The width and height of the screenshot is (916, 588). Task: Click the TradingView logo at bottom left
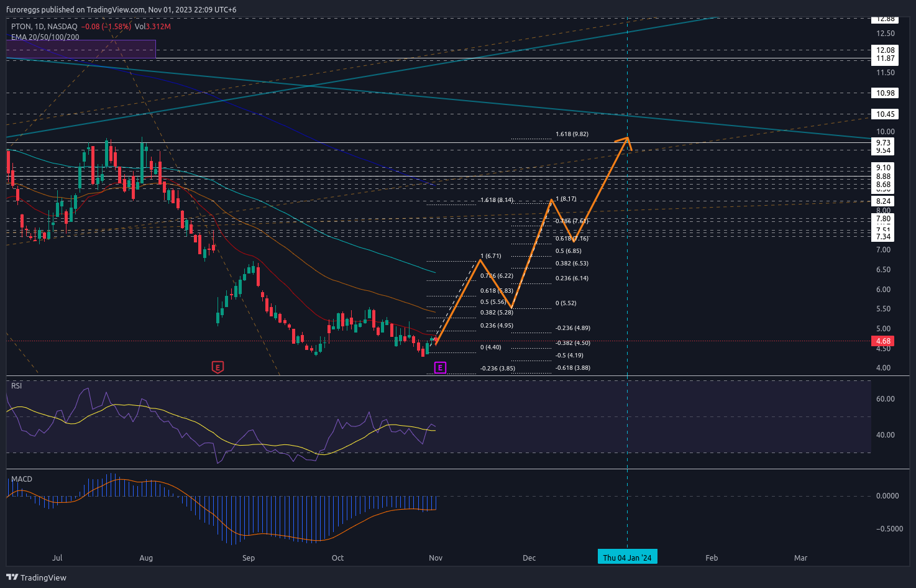coord(36,577)
